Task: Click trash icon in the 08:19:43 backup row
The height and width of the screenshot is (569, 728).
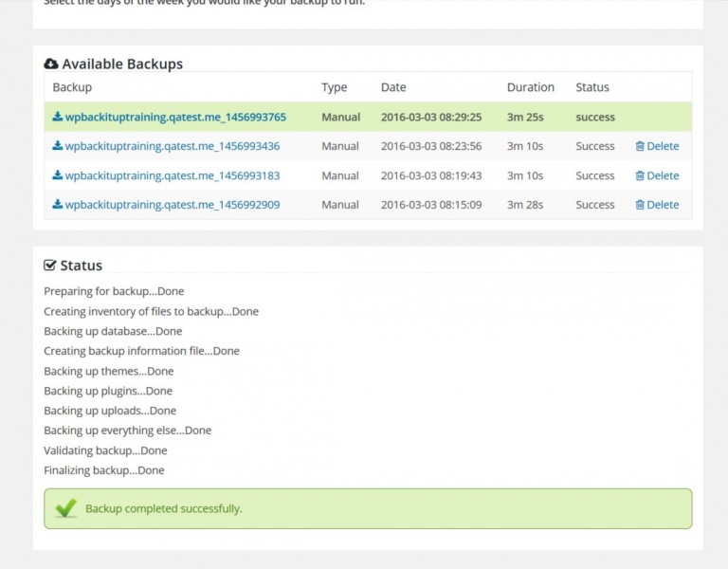Action: 640,175
